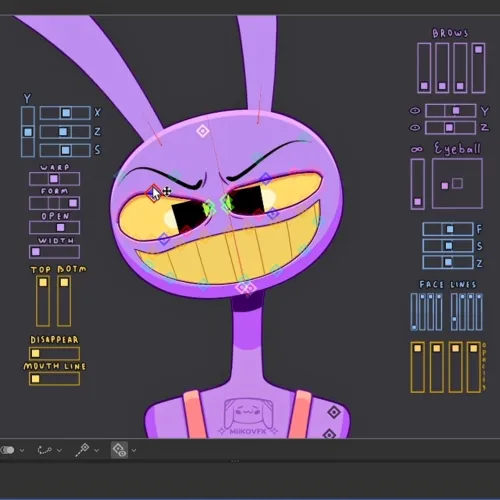Click the head Z slider handle on left panel
The image size is (500, 500).
pos(63,132)
